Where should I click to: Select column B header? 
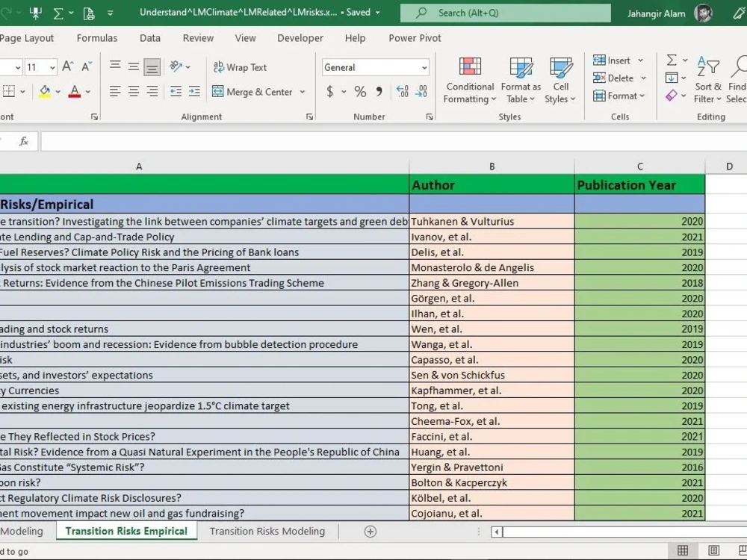point(492,167)
